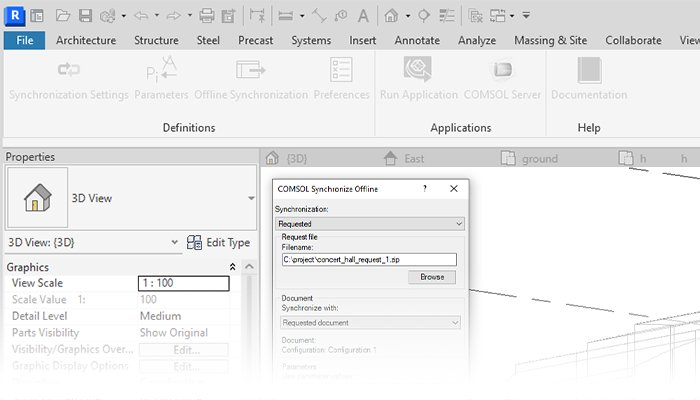The height and width of the screenshot is (400, 700).
Task: Switch to the Massing & Site tab
Action: point(550,40)
